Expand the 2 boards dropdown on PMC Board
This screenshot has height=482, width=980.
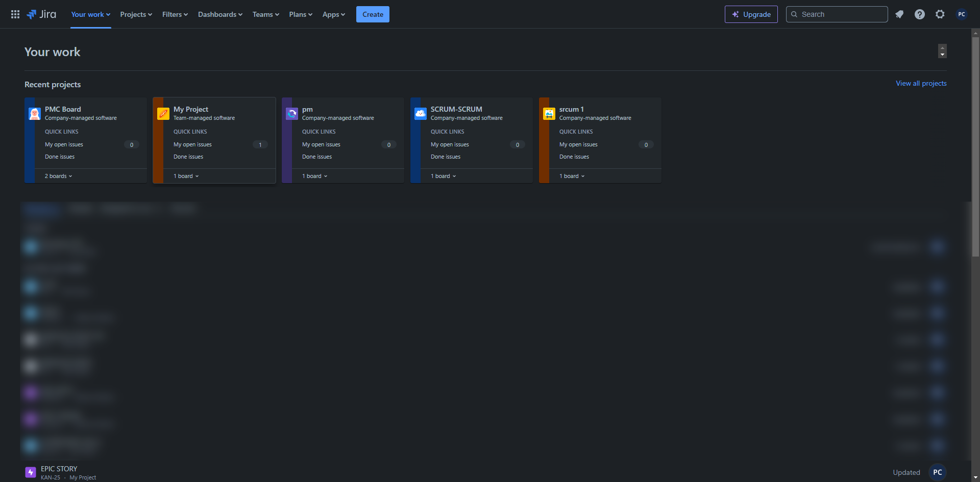point(58,176)
